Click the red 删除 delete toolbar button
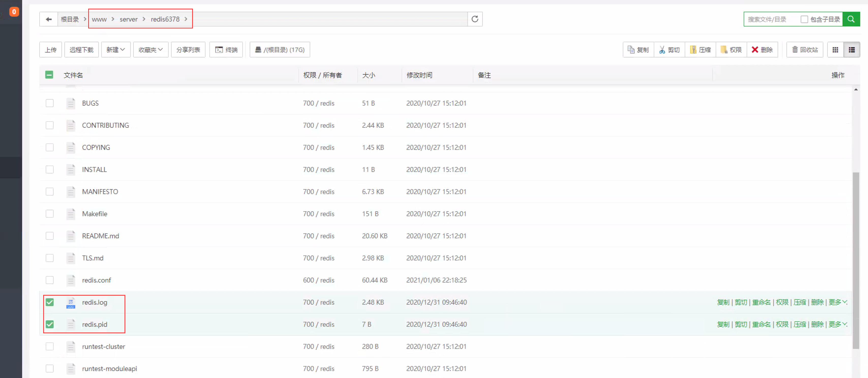Viewport: 868px width, 378px height. tap(762, 50)
